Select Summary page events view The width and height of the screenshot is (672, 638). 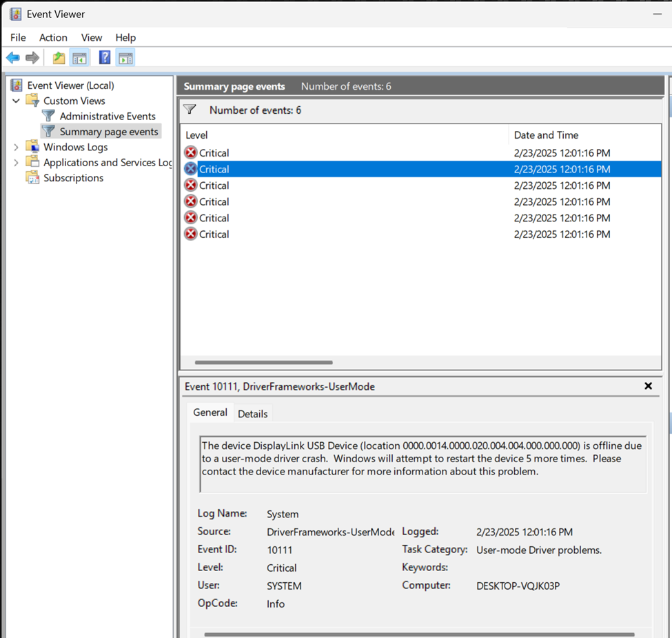(x=109, y=132)
